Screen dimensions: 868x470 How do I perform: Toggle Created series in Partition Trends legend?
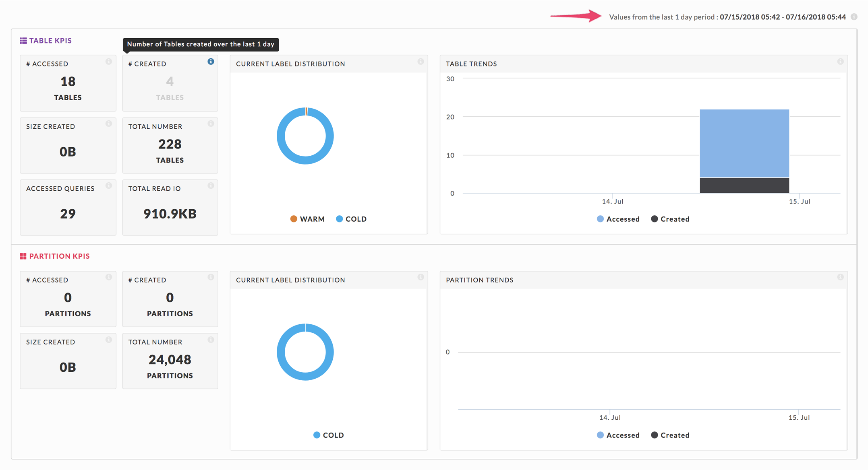(x=670, y=435)
